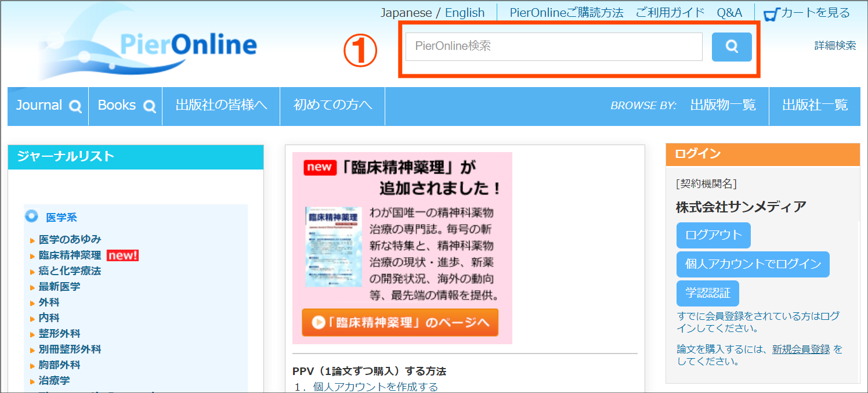The width and height of the screenshot is (868, 393).
Task: Open 医学系 category heading
Action: click(62, 218)
